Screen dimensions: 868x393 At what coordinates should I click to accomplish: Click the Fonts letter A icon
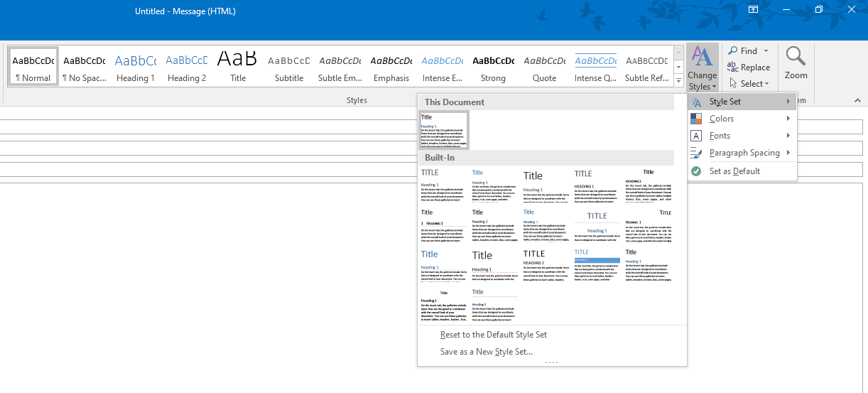tap(696, 136)
